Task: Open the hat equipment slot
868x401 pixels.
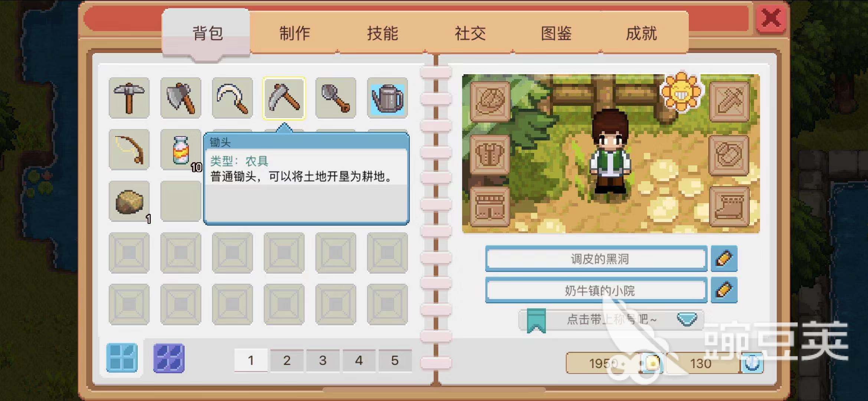Action: coord(490,102)
